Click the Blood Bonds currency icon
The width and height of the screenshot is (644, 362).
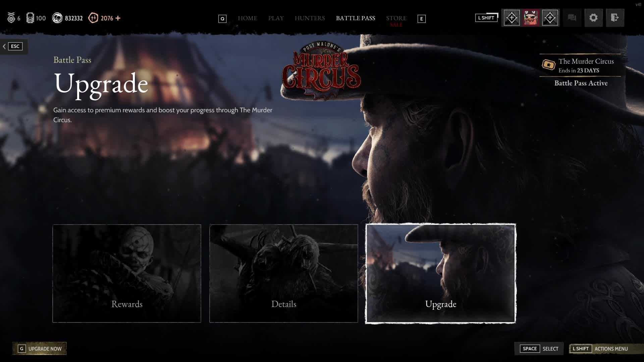(x=93, y=18)
